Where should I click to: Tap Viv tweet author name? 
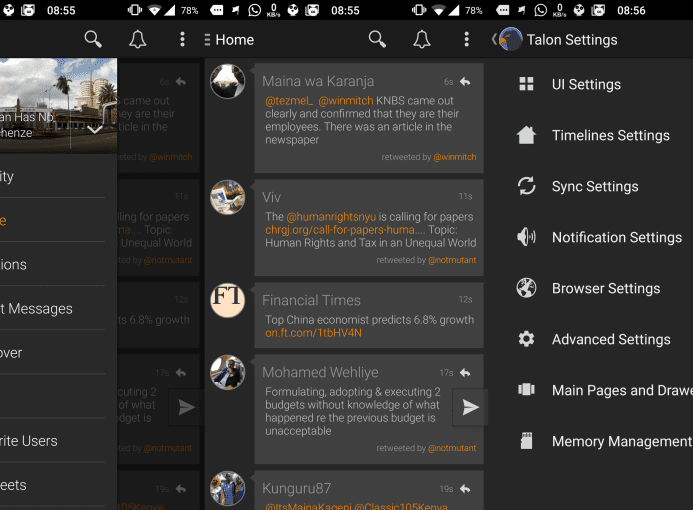tap(271, 197)
